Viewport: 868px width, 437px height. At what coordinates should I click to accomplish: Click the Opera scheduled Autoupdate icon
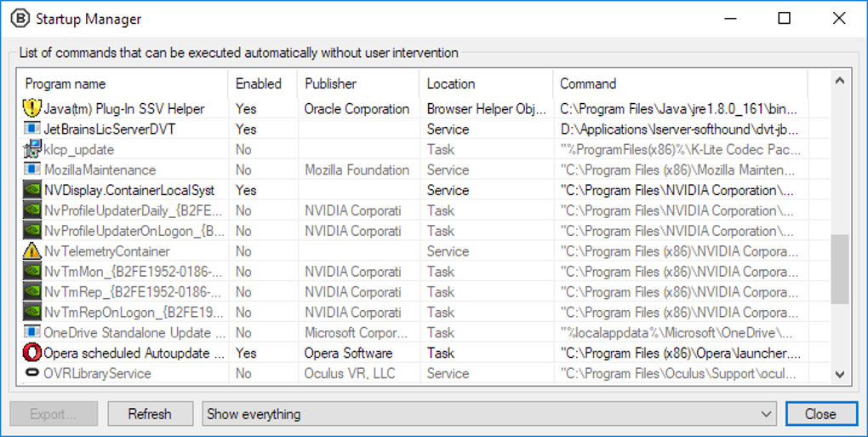(x=32, y=353)
